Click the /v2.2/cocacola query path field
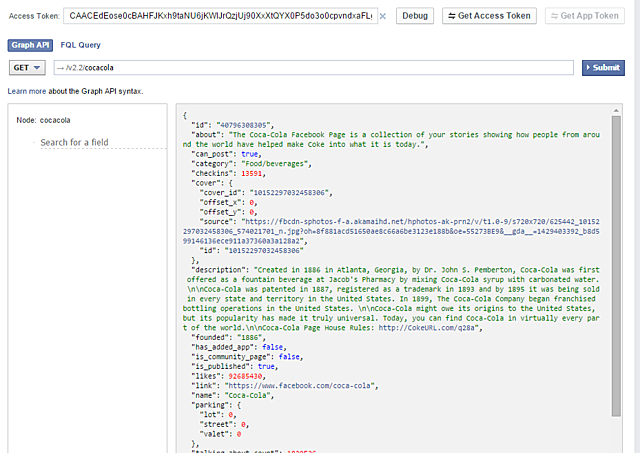The width and height of the screenshot is (640, 453). [x=313, y=68]
